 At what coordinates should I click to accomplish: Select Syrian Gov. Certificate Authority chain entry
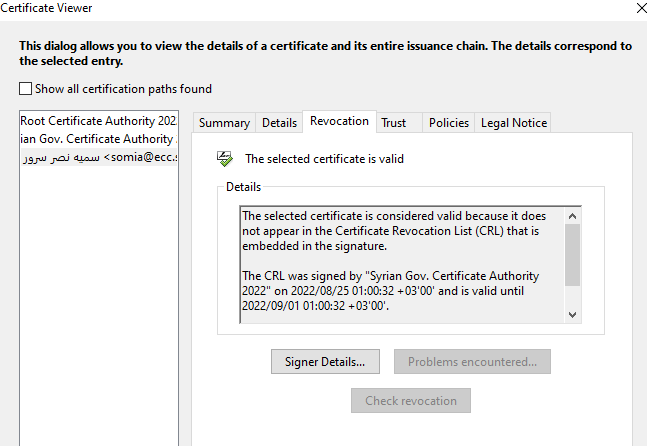pos(98,139)
